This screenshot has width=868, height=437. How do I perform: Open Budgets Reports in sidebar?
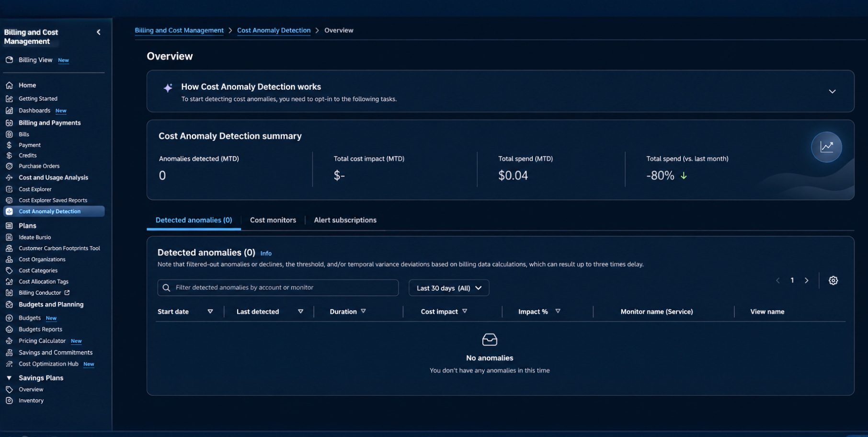click(40, 330)
